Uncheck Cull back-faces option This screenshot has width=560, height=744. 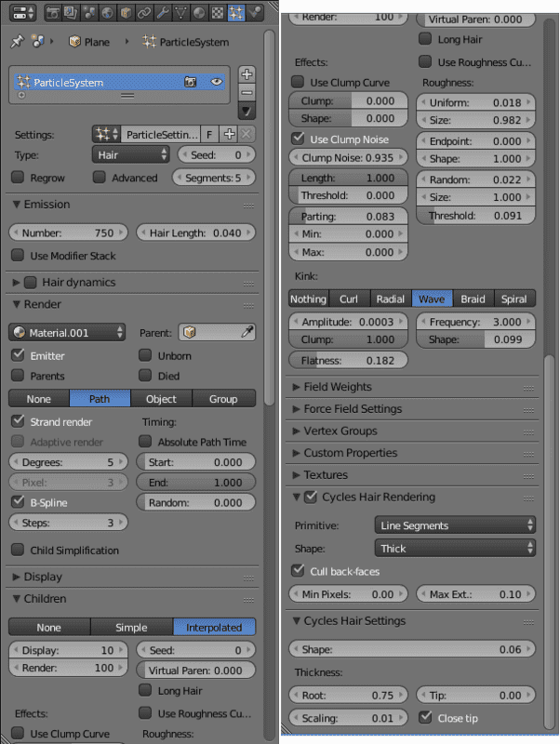point(298,570)
